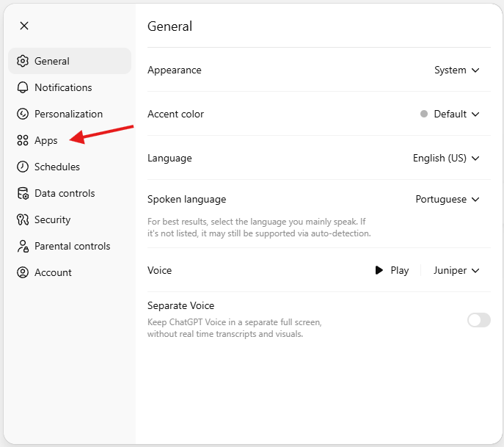Viewport: 504px width, 447px height.
Task: Click the Voice label
Action: click(x=159, y=270)
